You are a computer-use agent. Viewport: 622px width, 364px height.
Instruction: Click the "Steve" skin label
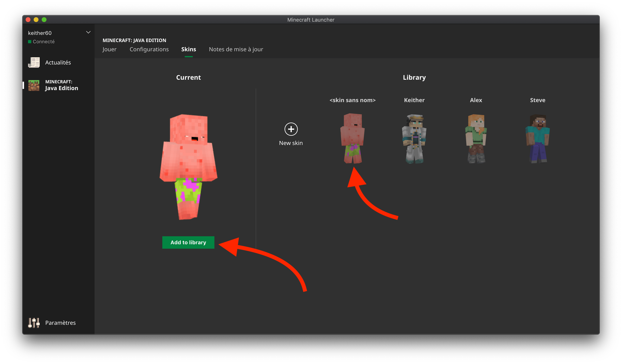[x=538, y=100]
